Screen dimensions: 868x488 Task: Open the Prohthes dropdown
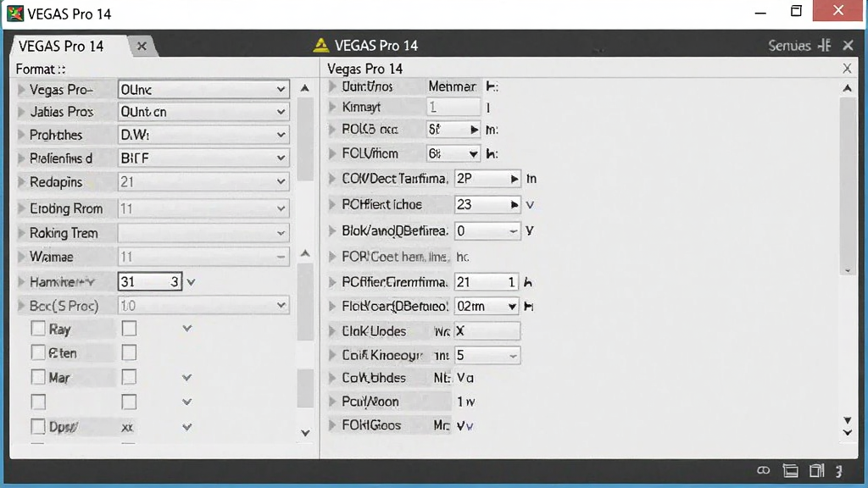click(203, 135)
